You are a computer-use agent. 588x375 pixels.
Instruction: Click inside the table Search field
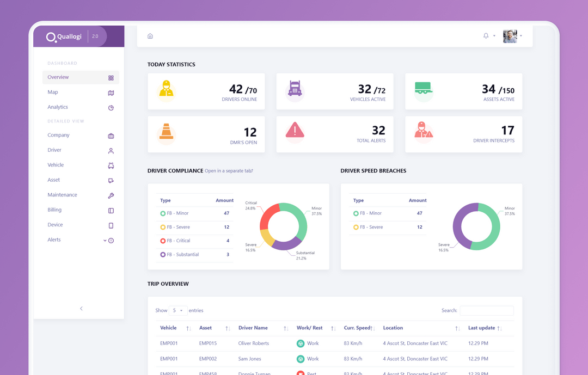pyautogui.click(x=486, y=310)
